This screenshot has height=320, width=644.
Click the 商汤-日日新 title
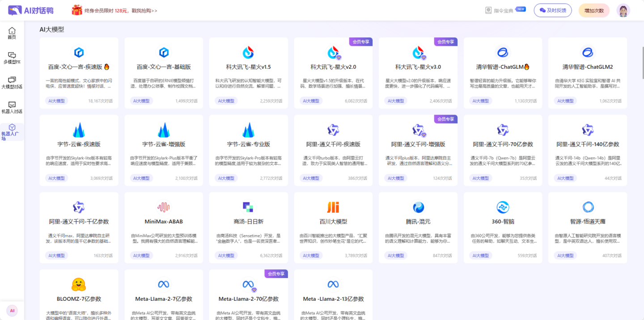[248, 222]
